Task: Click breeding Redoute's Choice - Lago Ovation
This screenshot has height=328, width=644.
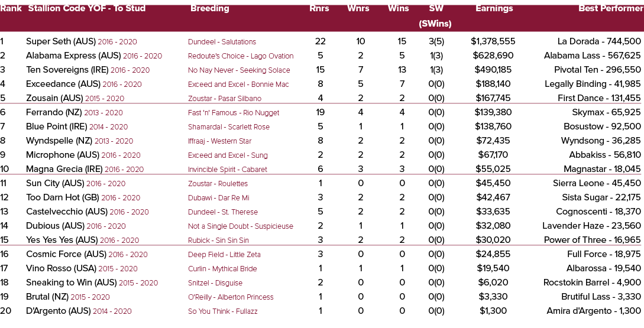Action: (x=241, y=56)
